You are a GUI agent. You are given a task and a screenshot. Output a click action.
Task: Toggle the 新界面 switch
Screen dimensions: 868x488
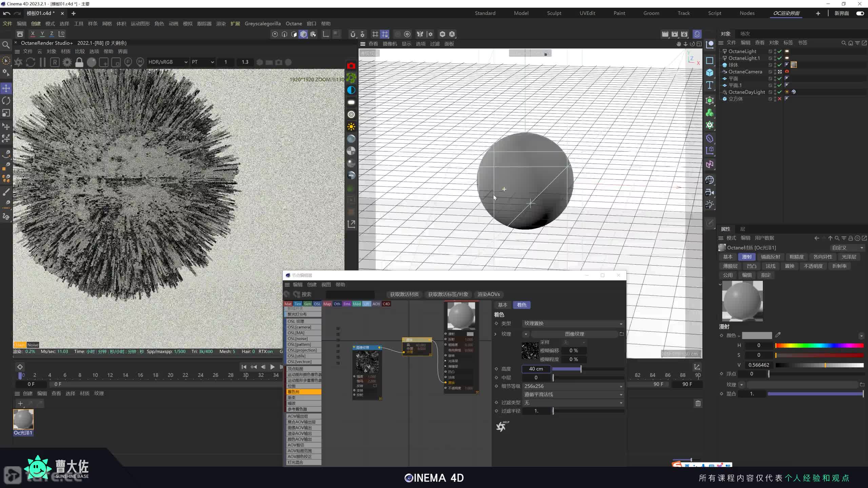pos(860,13)
